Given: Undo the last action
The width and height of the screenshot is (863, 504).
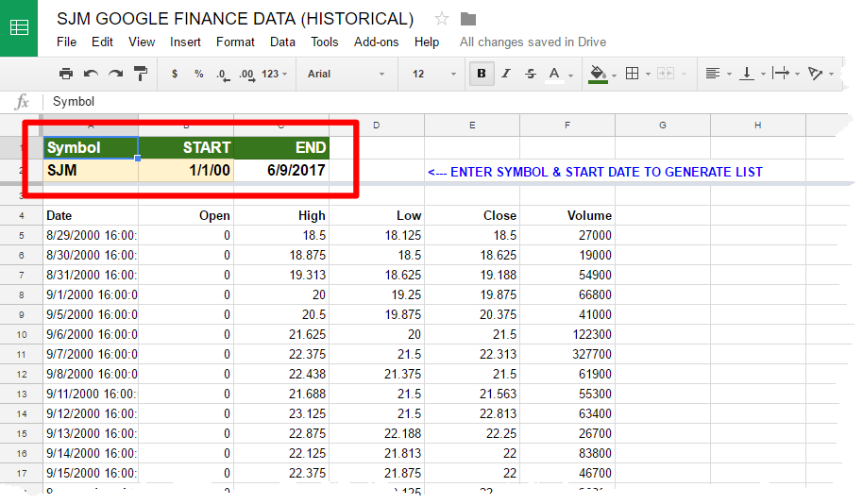Looking at the screenshot, I should (91, 74).
